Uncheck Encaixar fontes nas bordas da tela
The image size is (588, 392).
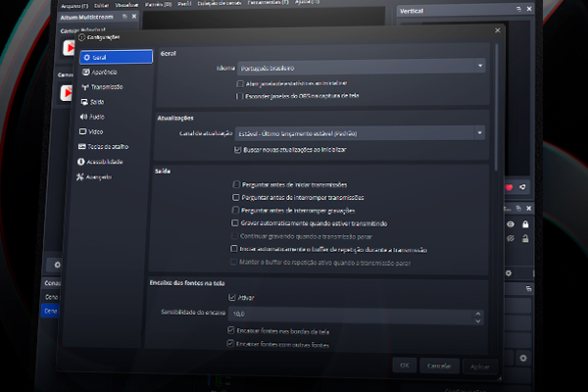(x=231, y=330)
